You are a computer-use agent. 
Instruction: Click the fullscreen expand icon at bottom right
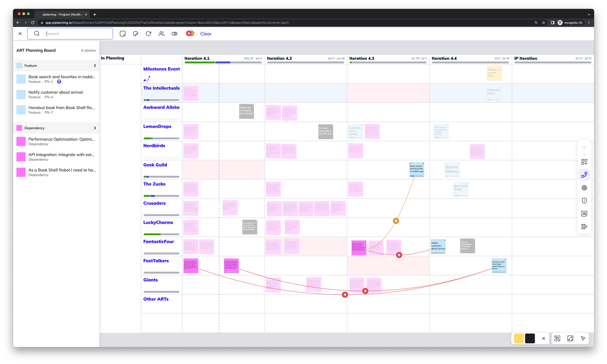click(x=570, y=339)
